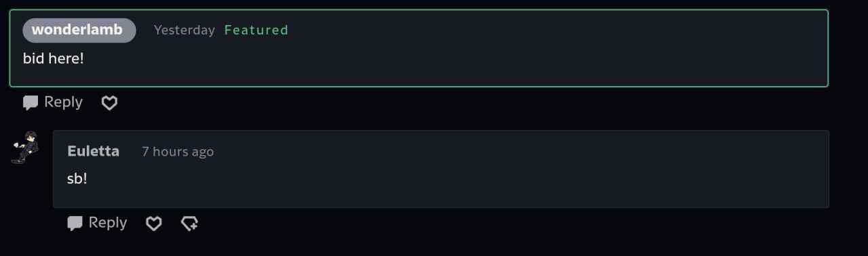Click the heart-plus icon under Euletta's reply
Screen dimensions: 868x256
click(x=189, y=223)
